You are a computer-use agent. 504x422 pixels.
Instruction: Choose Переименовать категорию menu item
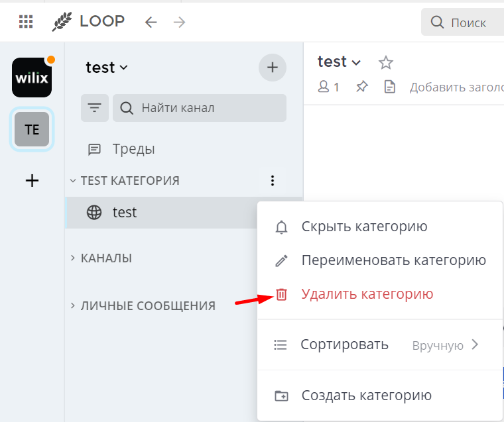pos(380,260)
